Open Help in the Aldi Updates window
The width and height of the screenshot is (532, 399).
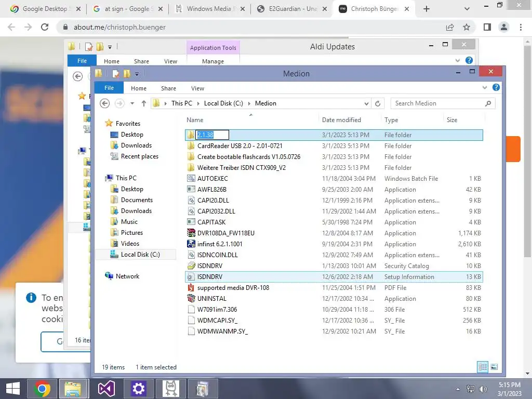click(x=469, y=60)
